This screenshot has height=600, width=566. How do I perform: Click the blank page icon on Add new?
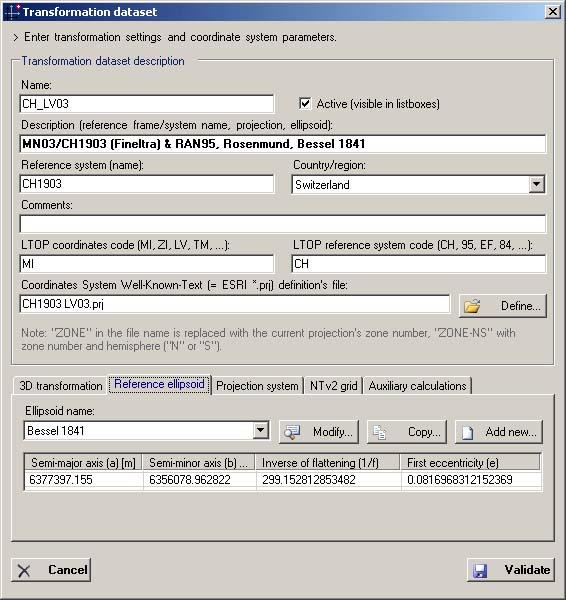tap(467, 433)
